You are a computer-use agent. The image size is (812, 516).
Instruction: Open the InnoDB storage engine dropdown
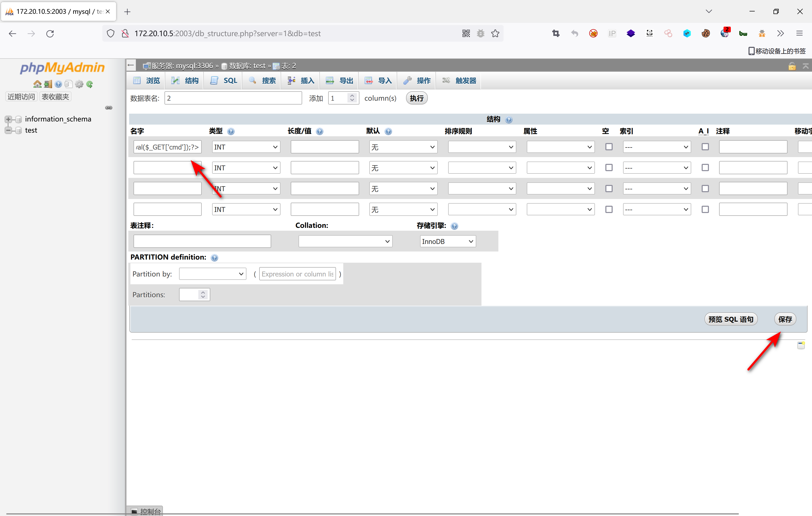point(447,241)
